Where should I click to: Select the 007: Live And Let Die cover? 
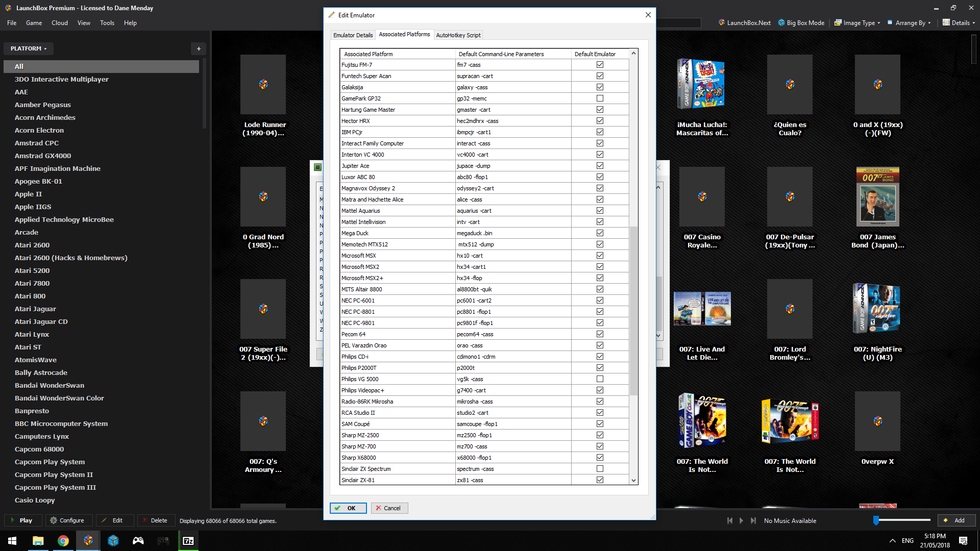pos(702,309)
